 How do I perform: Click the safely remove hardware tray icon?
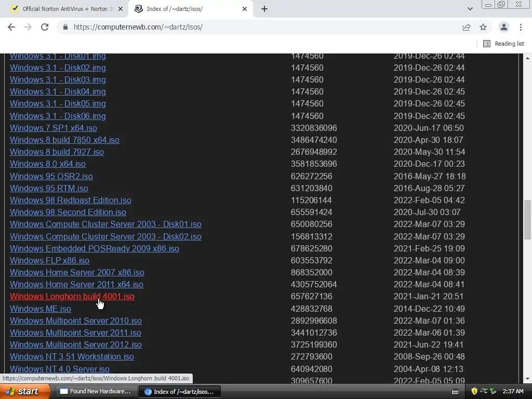[x=493, y=392]
